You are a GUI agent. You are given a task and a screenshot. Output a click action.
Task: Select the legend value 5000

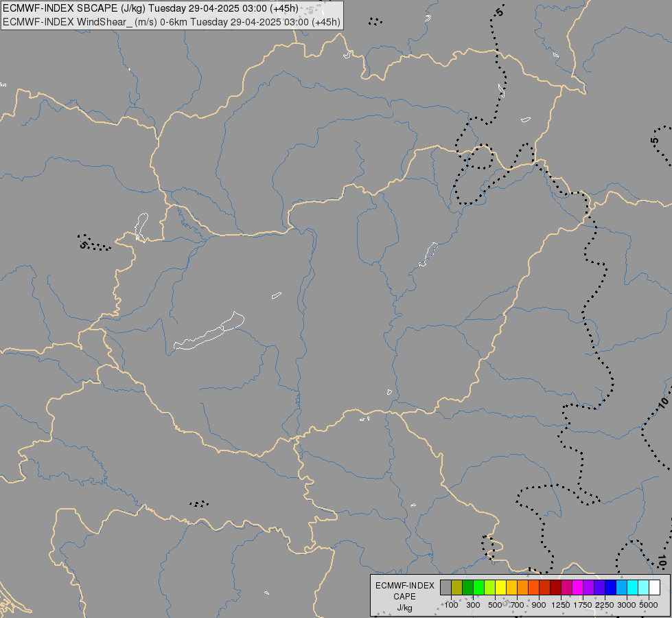(x=649, y=605)
